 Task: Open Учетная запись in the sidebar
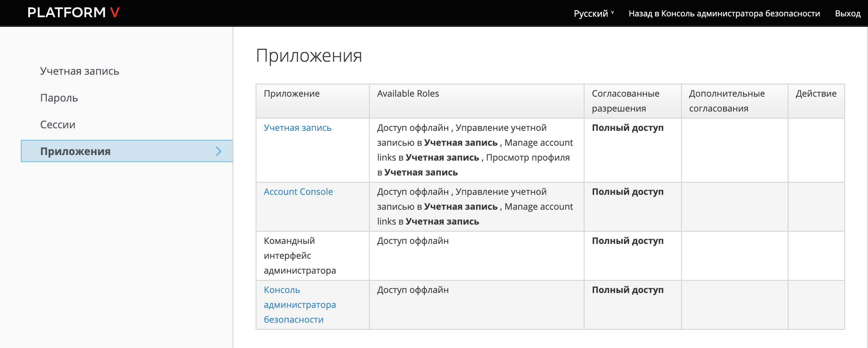[x=80, y=71]
